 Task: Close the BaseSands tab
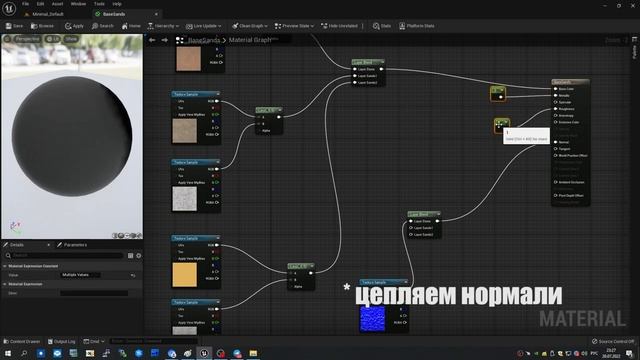[x=156, y=14]
